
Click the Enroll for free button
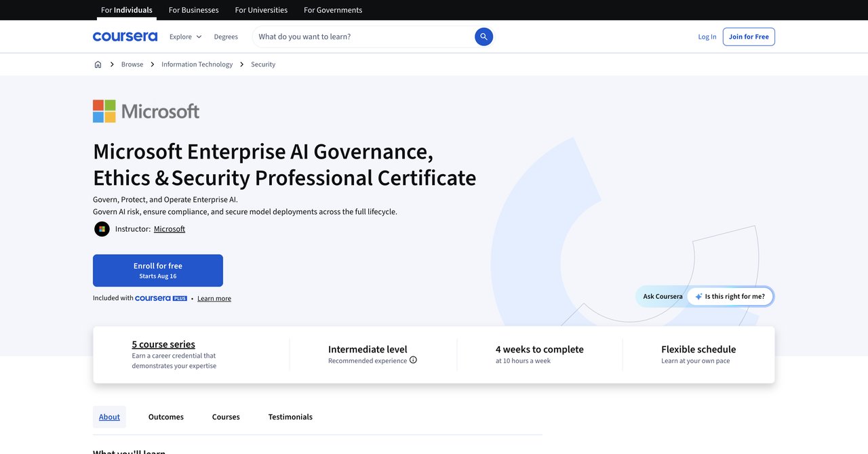click(158, 270)
